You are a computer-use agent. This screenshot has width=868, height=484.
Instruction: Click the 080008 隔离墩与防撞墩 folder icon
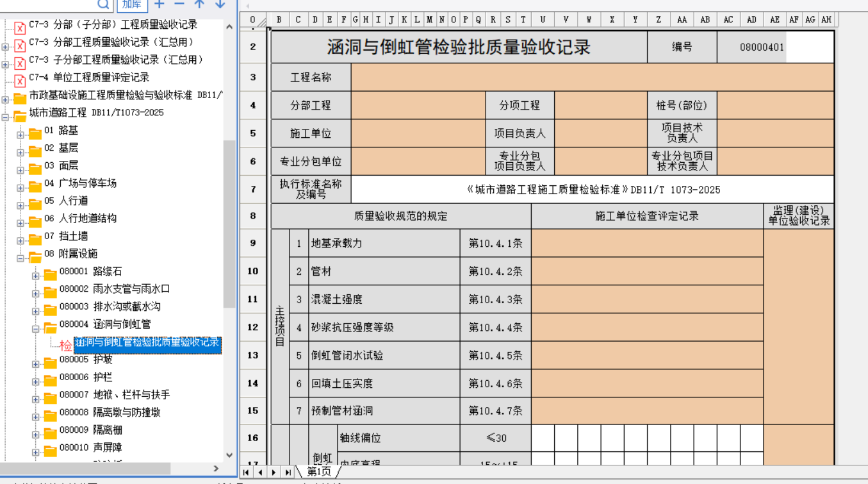(x=50, y=416)
